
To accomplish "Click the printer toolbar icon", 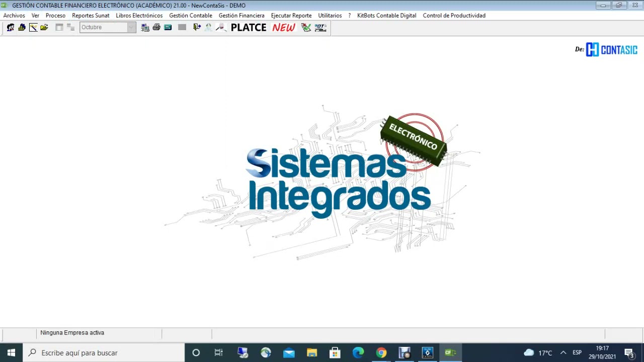I will (156, 27).
